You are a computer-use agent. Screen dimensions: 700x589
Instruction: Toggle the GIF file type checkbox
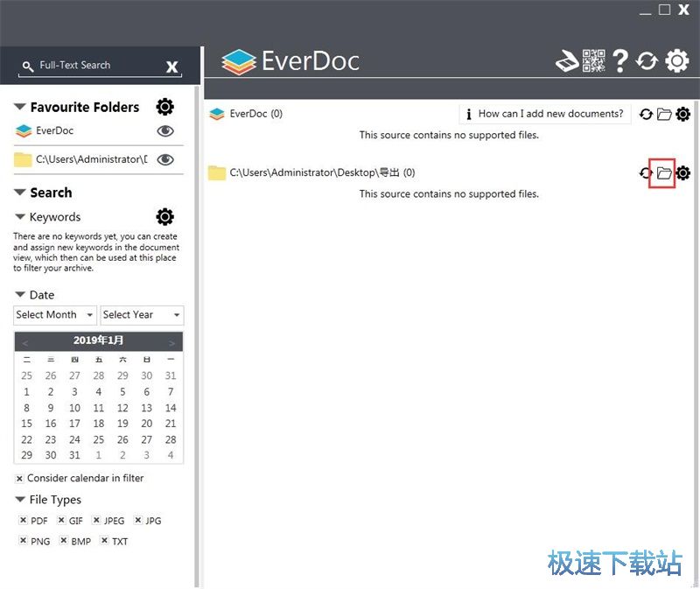(x=61, y=520)
